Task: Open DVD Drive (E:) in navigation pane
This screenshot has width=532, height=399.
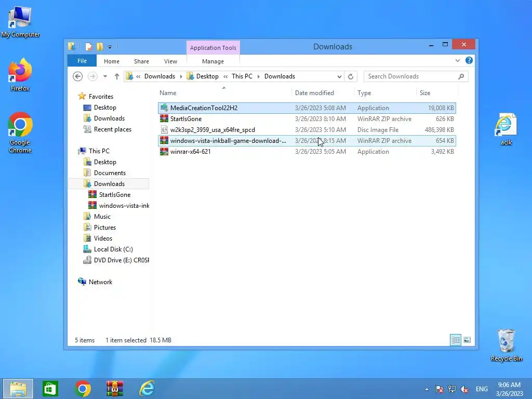Action: [x=122, y=260]
